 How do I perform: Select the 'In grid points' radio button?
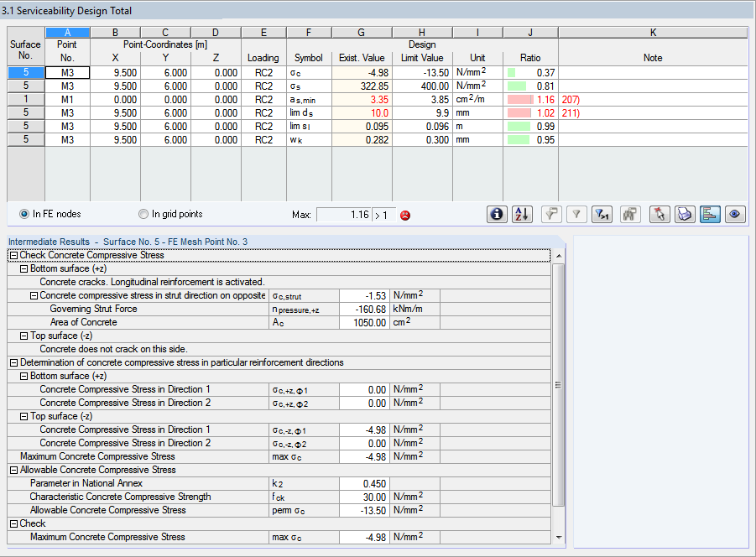143,214
